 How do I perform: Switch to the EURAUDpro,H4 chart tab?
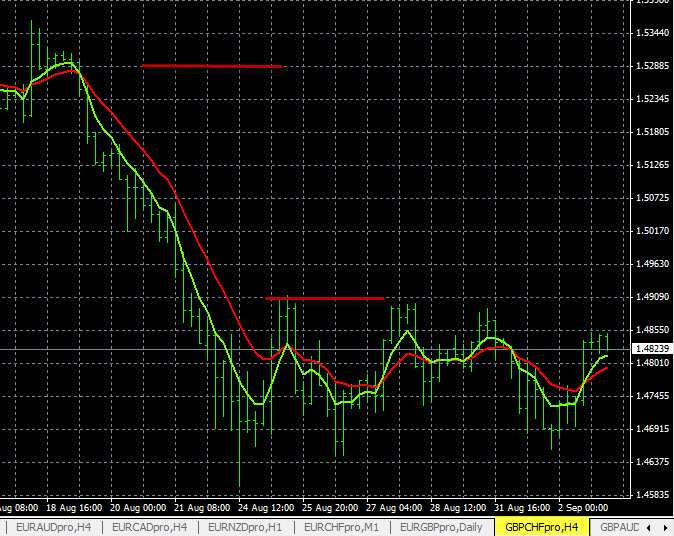click(53, 527)
